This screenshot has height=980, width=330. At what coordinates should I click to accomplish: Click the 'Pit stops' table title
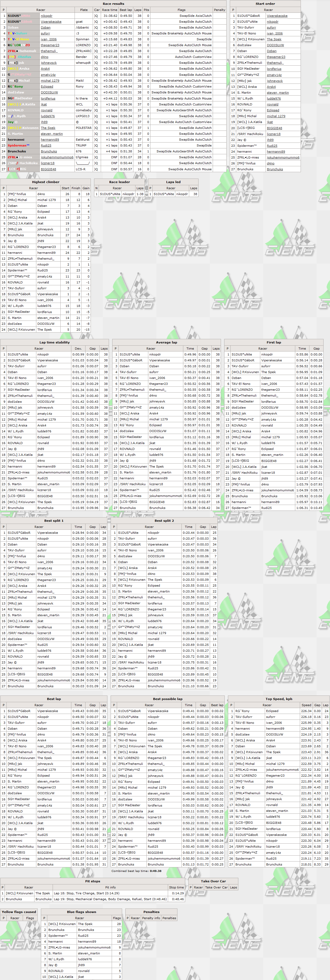tap(93, 881)
